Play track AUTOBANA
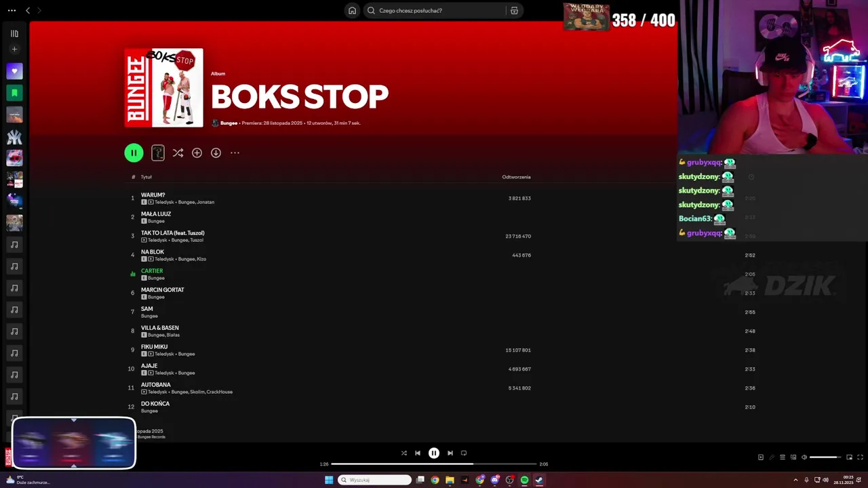 pyautogui.click(x=156, y=385)
